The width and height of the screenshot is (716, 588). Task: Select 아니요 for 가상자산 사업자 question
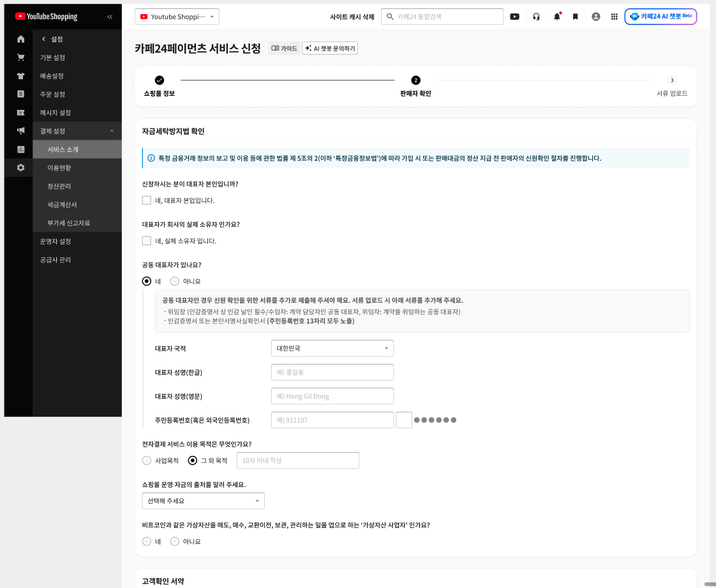click(x=174, y=541)
